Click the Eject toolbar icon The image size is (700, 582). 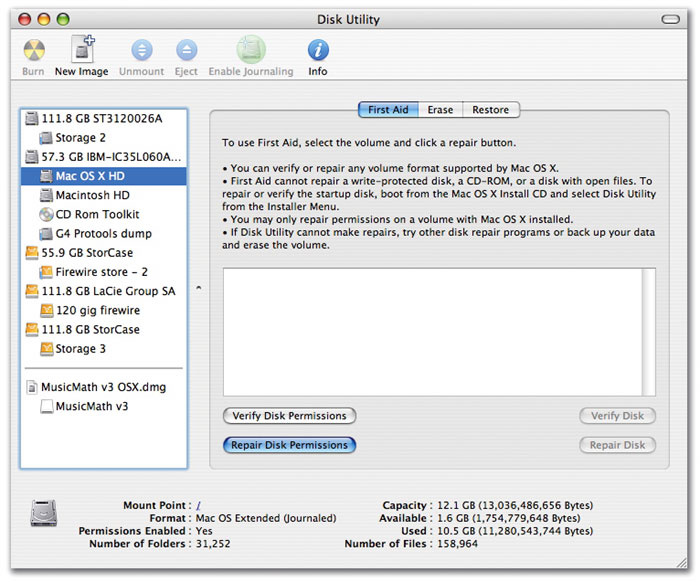186,50
